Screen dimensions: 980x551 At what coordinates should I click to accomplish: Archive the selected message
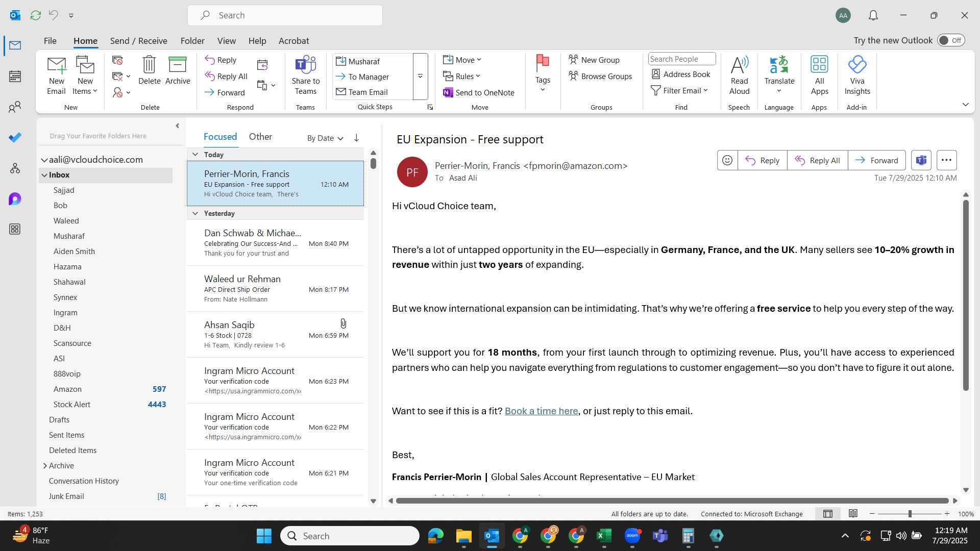click(178, 71)
